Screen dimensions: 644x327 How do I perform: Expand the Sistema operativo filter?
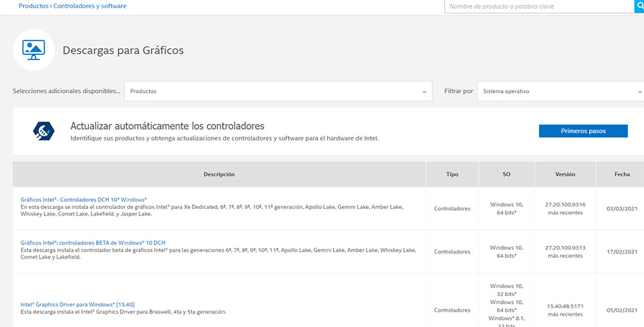point(560,92)
